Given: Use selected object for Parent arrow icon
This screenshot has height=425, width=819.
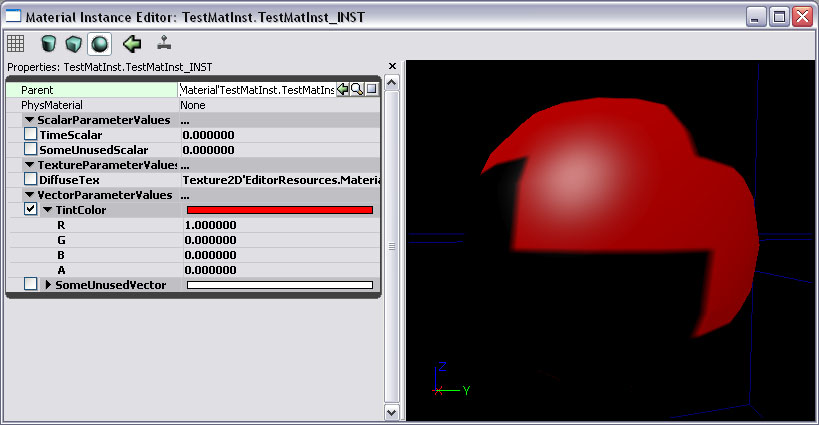Looking at the screenshot, I should coord(343,89).
